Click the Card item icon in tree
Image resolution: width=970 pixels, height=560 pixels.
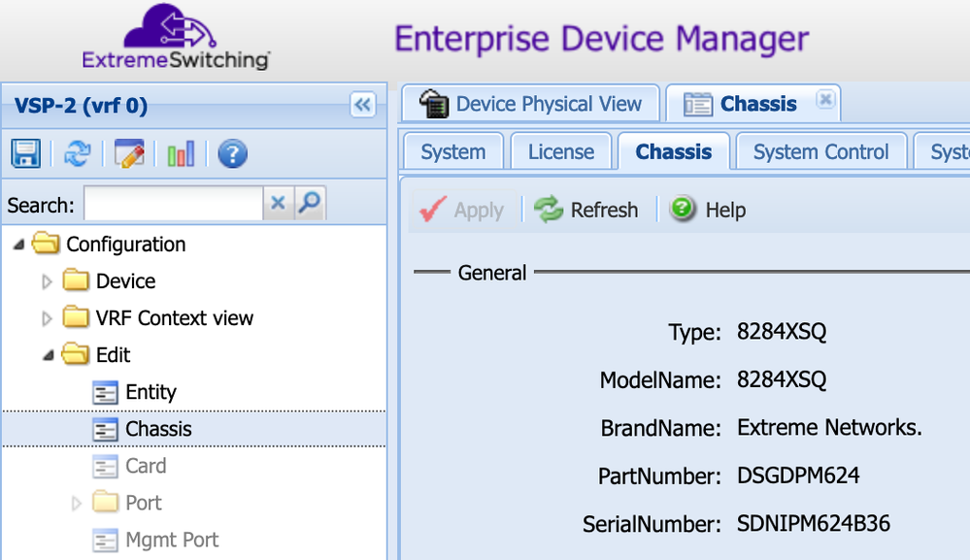[x=105, y=466]
